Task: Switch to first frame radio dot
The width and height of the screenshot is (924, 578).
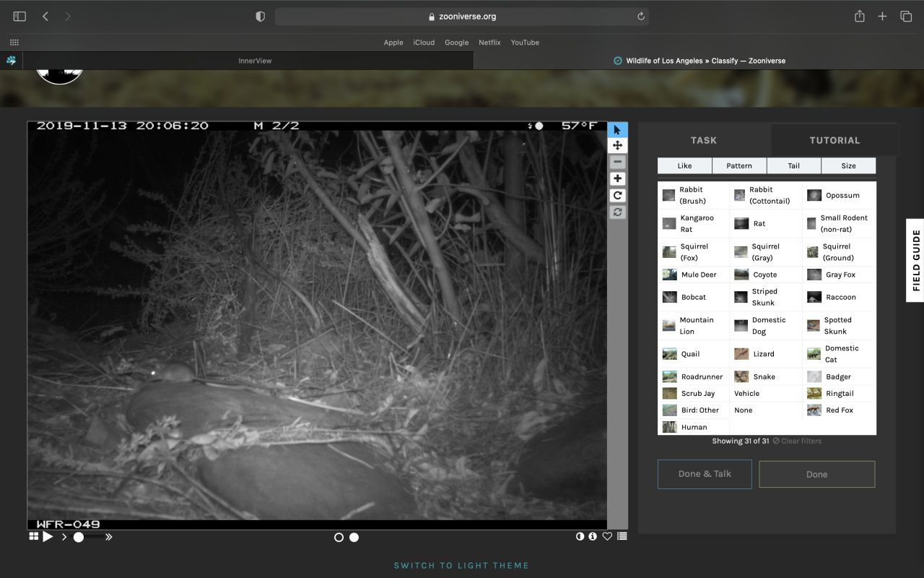Action: click(339, 538)
